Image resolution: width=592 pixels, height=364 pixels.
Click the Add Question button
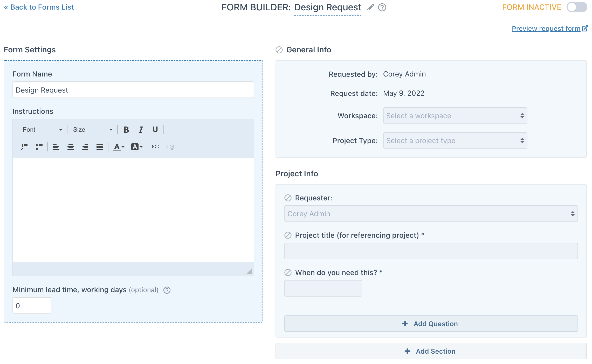point(431,324)
